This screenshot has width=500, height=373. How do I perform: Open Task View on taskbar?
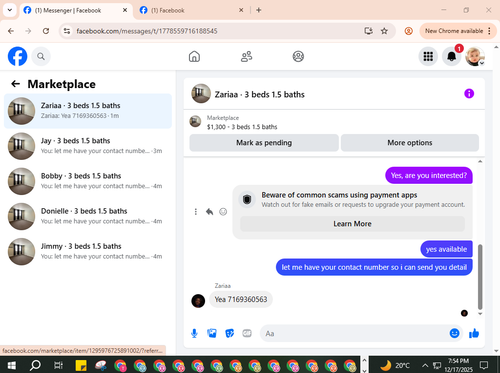pyautogui.click(x=58, y=365)
